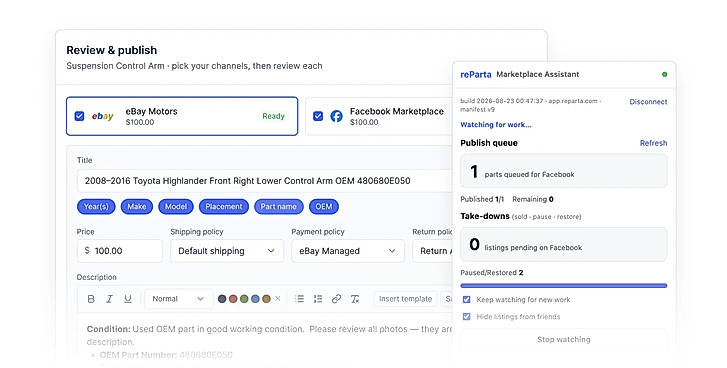
Task: Click the Insert template button
Action: tap(406, 299)
